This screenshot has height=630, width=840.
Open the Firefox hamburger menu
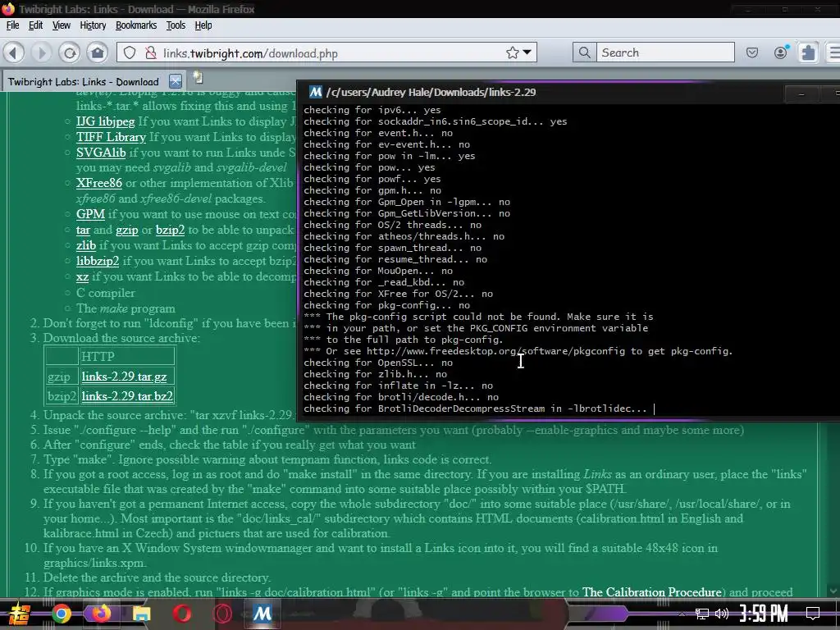coord(834,52)
